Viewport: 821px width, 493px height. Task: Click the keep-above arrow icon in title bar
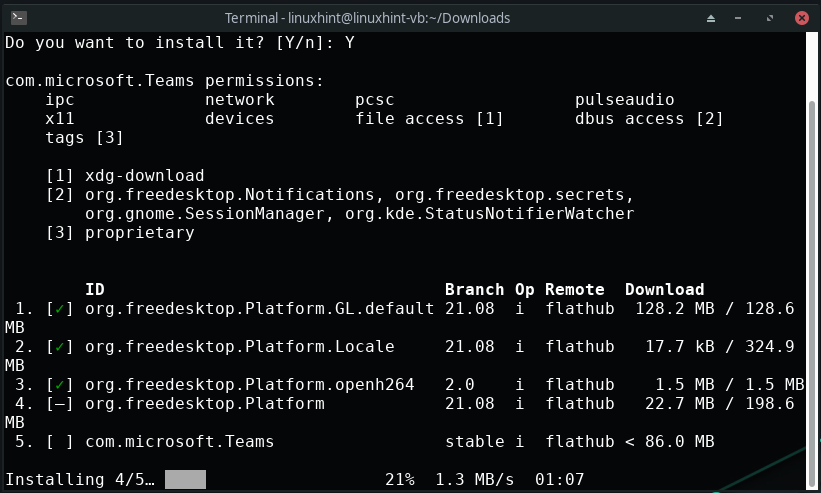[711, 18]
